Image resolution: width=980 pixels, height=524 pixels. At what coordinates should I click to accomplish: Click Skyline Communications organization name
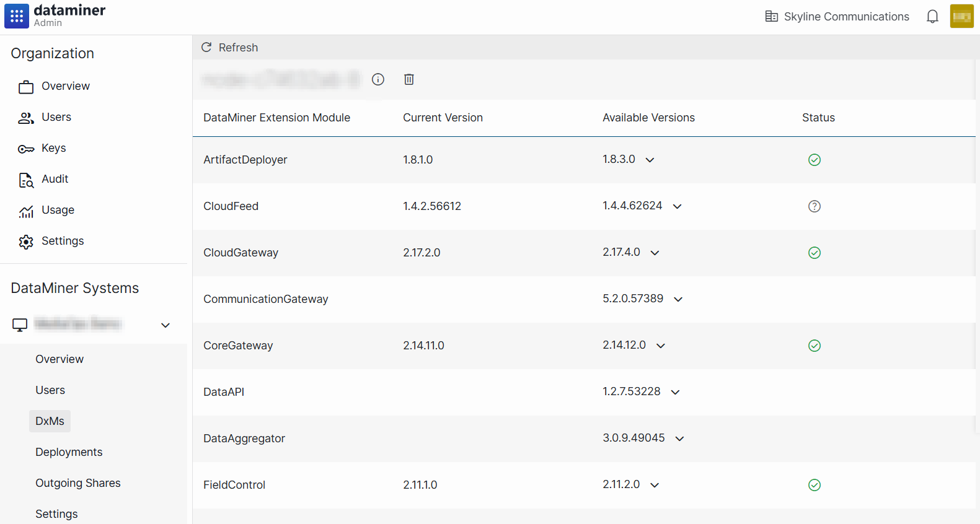[x=847, y=17]
